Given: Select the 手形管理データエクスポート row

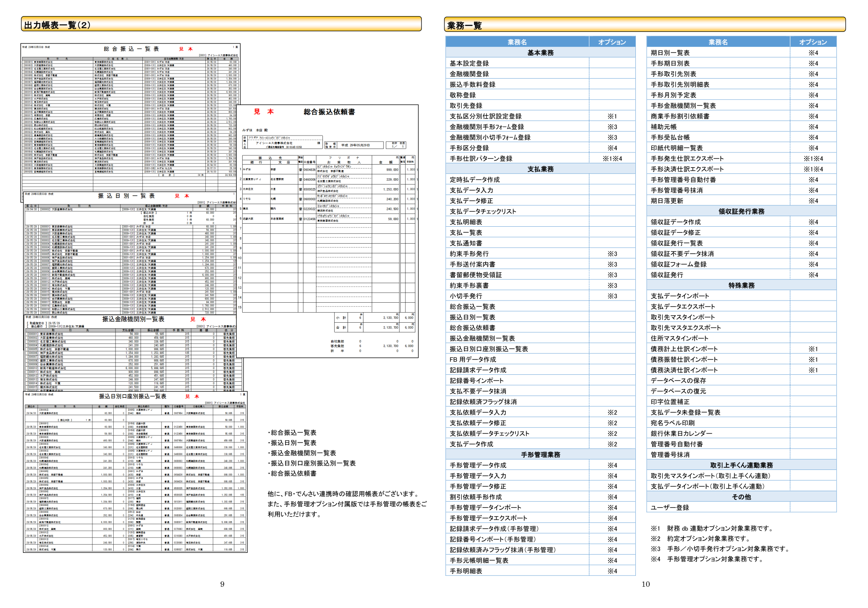Looking at the screenshot, I should [x=540, y=518].
